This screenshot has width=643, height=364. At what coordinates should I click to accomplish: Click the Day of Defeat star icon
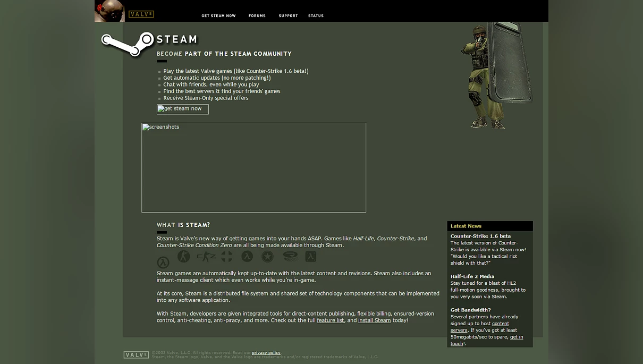click(268, 257)
